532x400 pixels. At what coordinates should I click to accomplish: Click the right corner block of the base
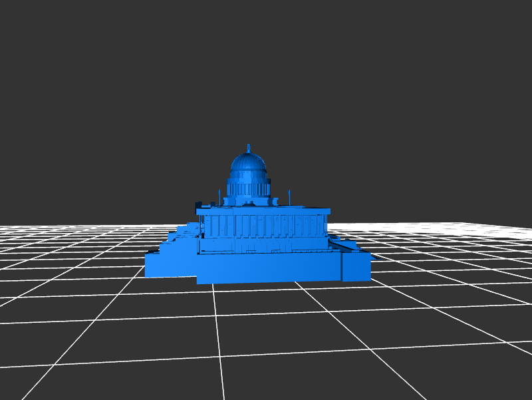(356, 266)
